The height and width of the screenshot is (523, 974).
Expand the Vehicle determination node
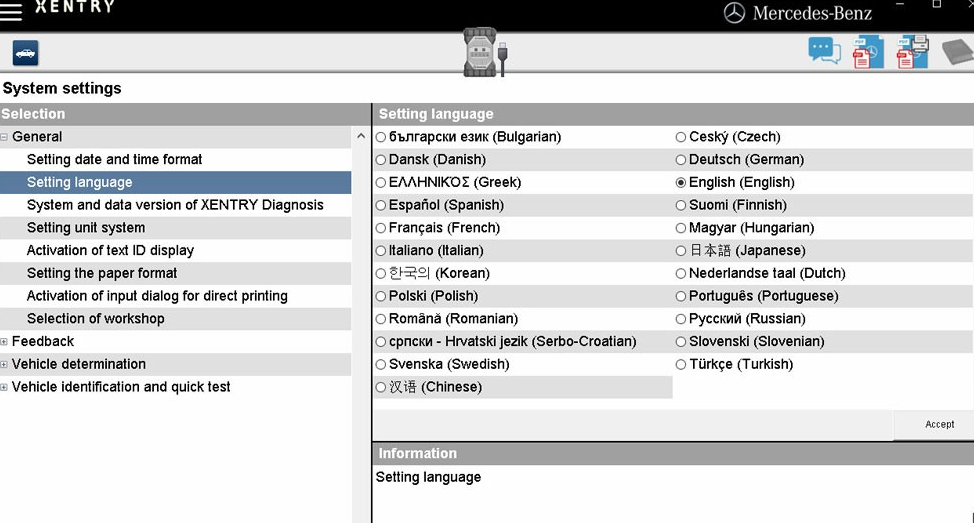(x=4, y=365)
